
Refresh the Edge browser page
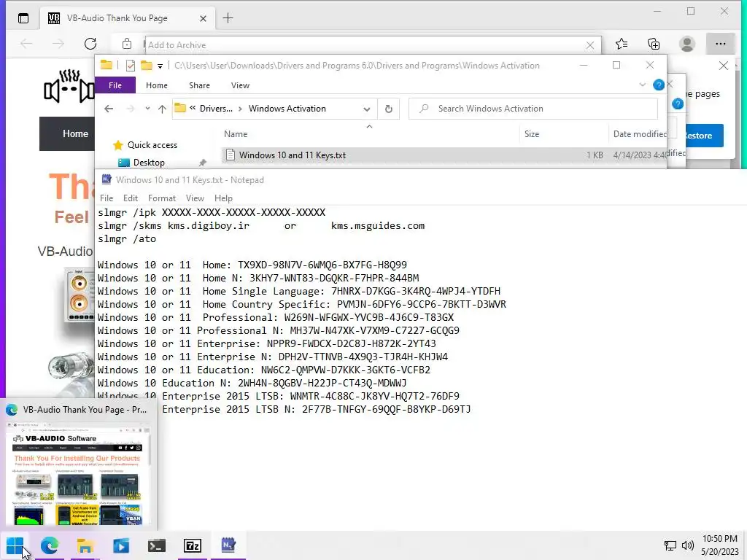90,44
